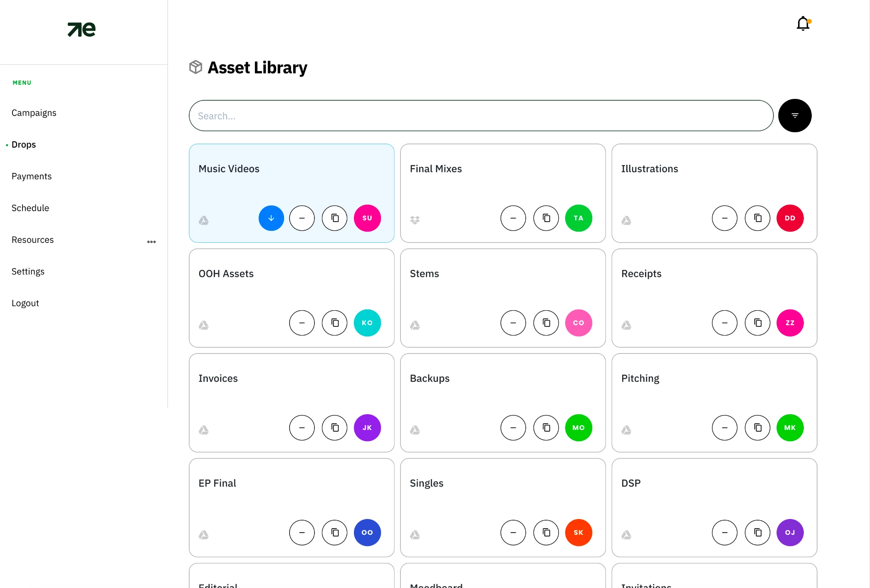The image size is (870, 588).
Task: Open the notifications bell
Action: click(x=803, y=24)
